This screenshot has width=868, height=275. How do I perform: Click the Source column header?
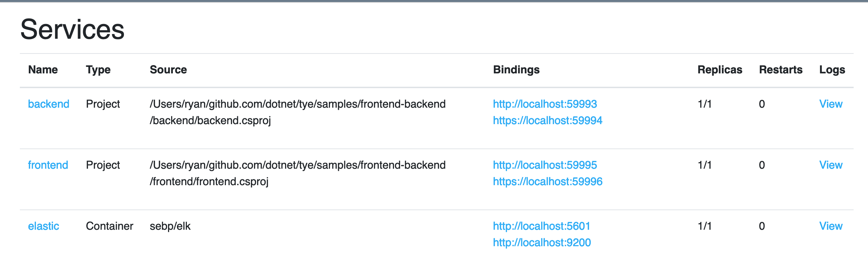pyautogui.click(x=168, y=70)
